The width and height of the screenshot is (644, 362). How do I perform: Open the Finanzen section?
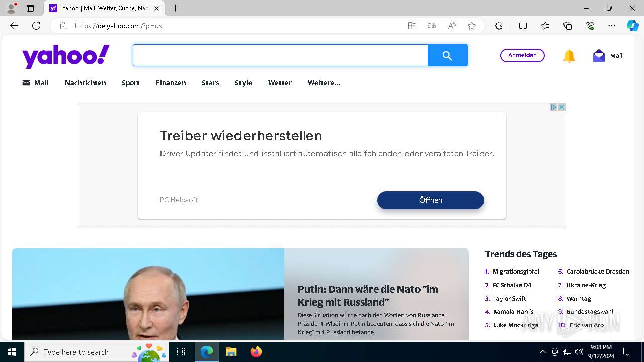coord(171,83)
